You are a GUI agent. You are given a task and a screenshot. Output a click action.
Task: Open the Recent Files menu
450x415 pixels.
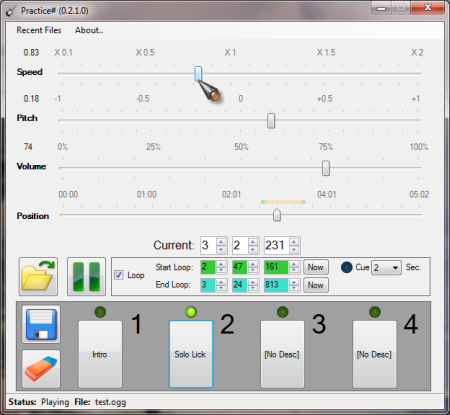[39, 30]
